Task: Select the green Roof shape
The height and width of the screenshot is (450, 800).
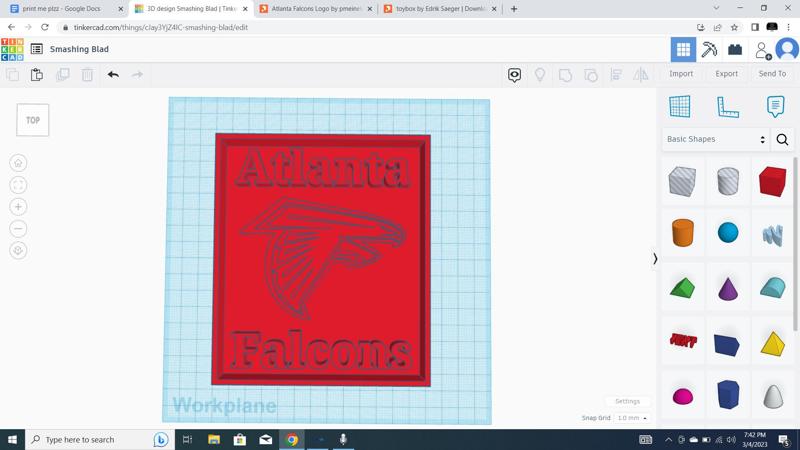Action: pos(682,287)
